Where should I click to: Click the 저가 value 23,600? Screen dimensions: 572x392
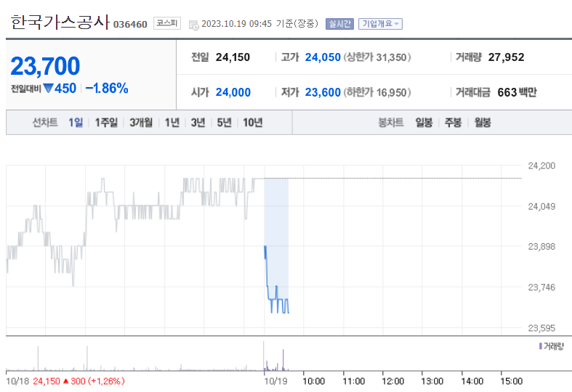point(323,92)
